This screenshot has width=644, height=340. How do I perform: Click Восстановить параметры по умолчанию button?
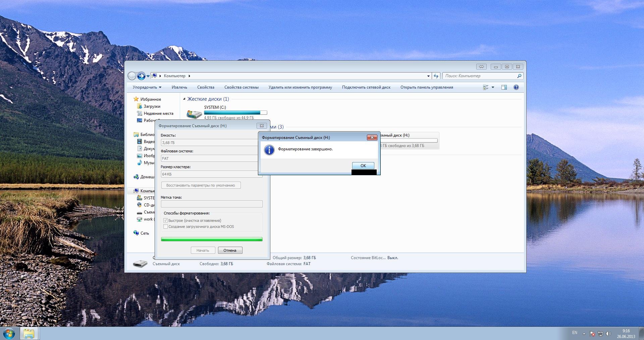tap(201, 185)
